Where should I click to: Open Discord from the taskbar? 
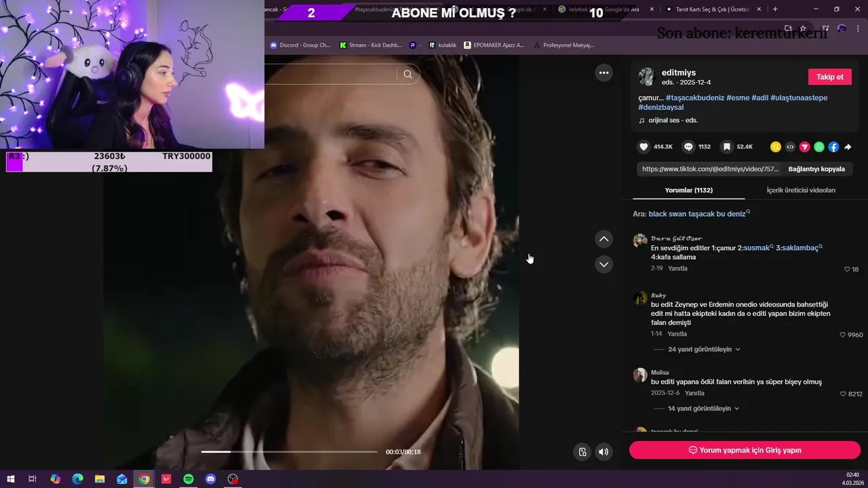click(211, 479)
